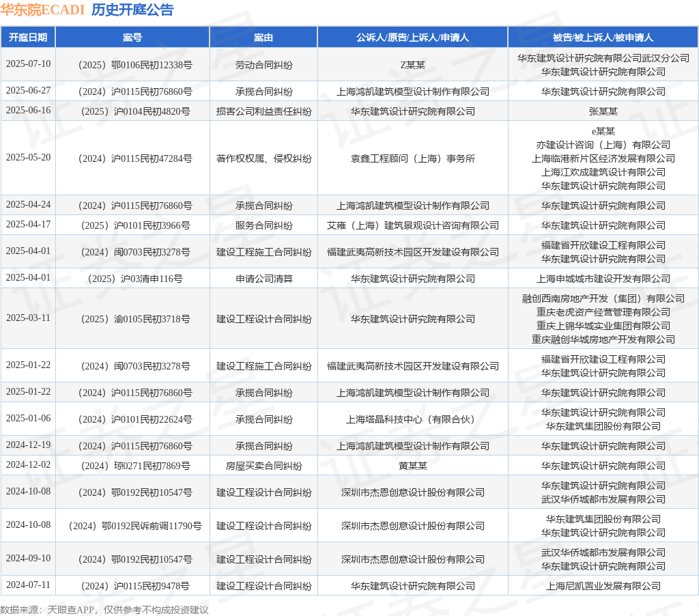Select case number (2024)沪0101民初22624号
Viewport: 699px width, 616px height.
(x=135, y=420)
